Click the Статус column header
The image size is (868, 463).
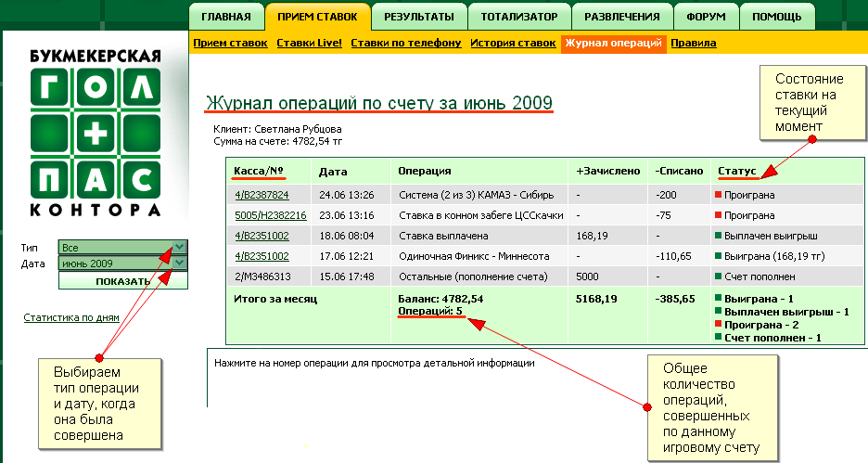(x=737, y=171)
